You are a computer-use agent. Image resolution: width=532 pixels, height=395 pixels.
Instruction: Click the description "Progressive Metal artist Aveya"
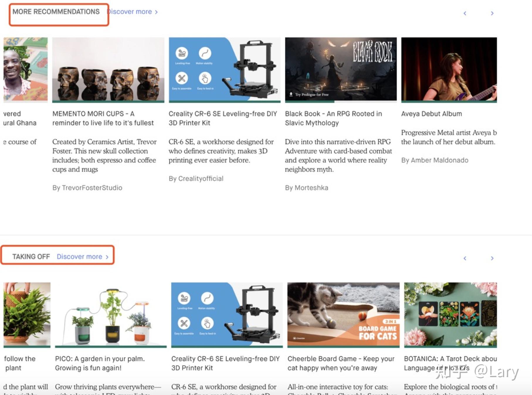[449, 137]
